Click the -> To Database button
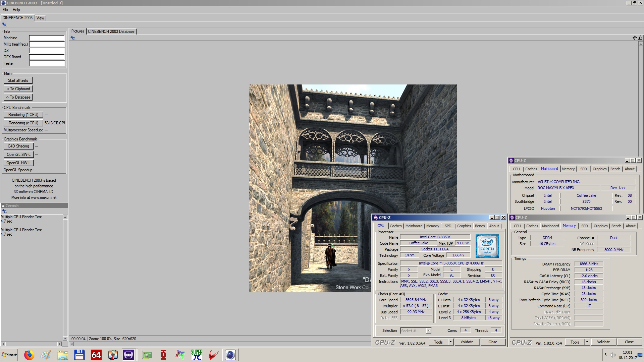This screenshot has height=362, width=644. tap(18, 97)
